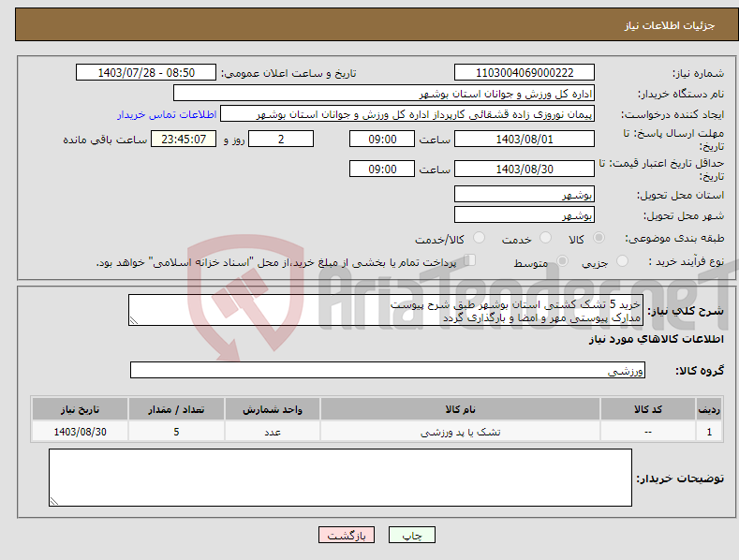Click the remaining time 23:45:07 field

(x=184, y=139)
